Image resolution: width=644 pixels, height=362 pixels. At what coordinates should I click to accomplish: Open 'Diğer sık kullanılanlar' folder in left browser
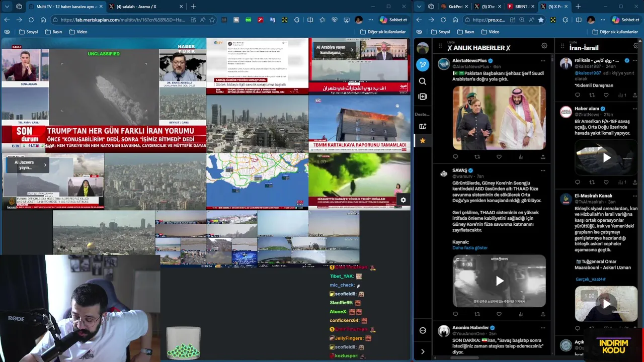click(383, 32)
